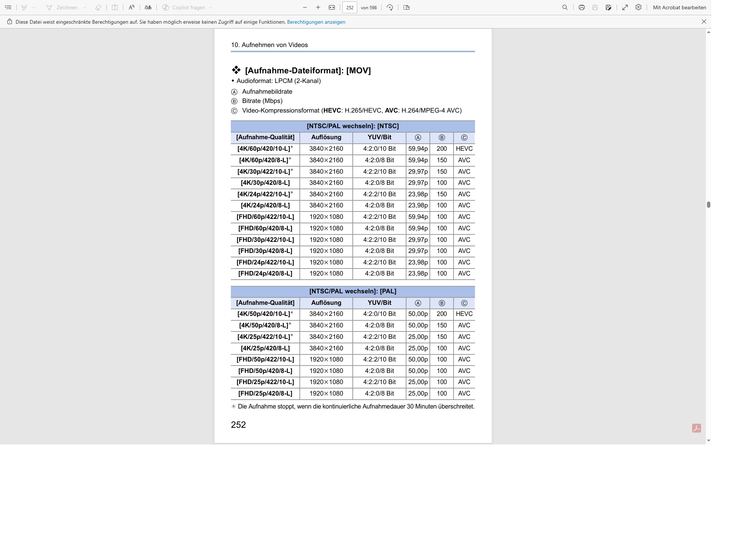747x560 pixels.
Task: Start the read aloud feature
Action: coord(132,7)
